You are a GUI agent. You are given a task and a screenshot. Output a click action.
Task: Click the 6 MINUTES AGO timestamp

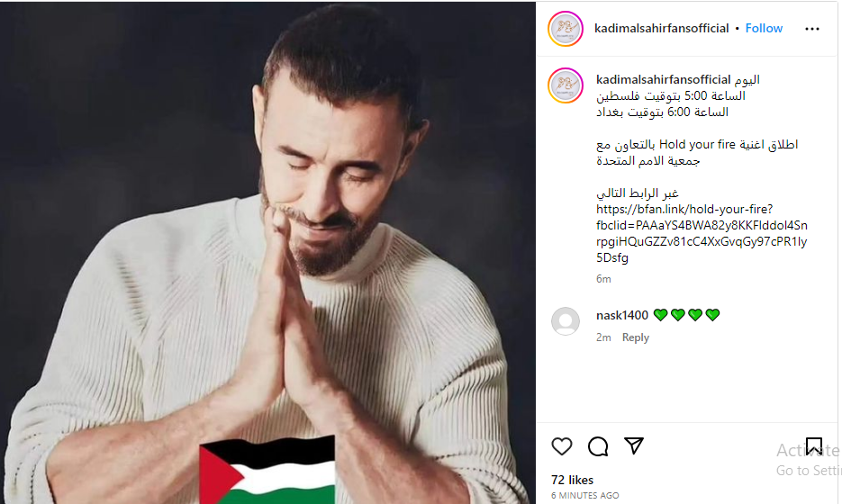pyautogui.click(x=584, y=495)
